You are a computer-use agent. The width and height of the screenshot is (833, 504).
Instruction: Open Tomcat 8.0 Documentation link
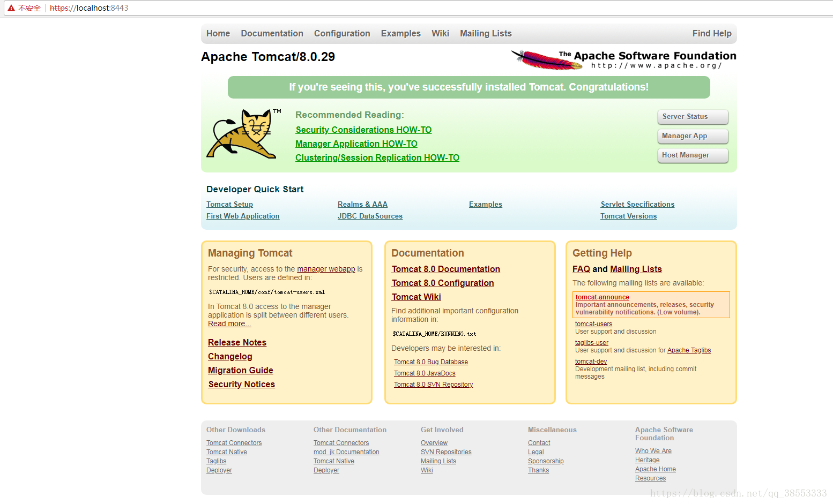point(445,269)
